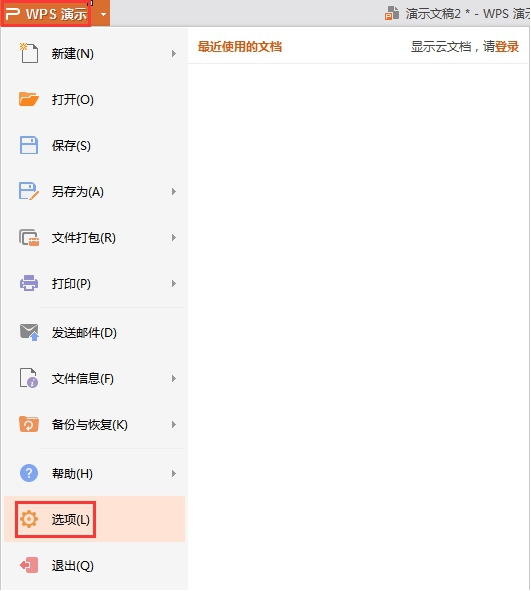
Task: Click the printer icon
Action: coord(29,283)
